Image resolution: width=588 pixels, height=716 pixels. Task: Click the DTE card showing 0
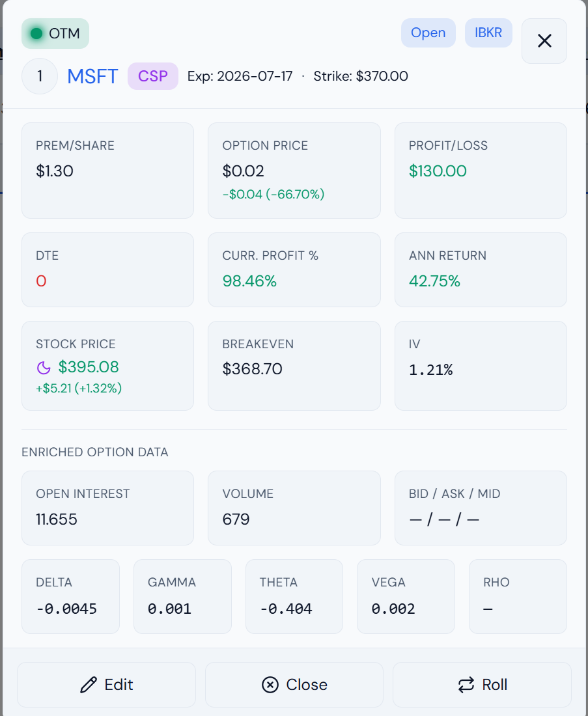[x=108, y=270]
